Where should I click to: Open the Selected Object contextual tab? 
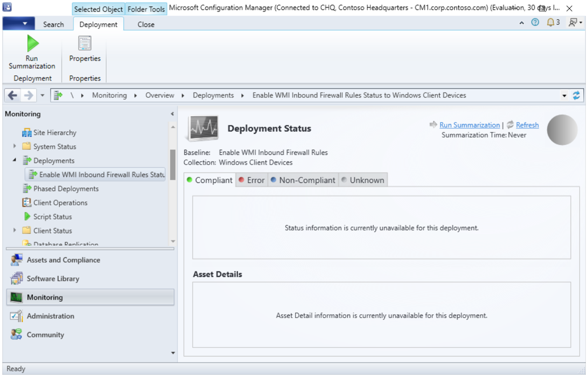click(98, 9)
